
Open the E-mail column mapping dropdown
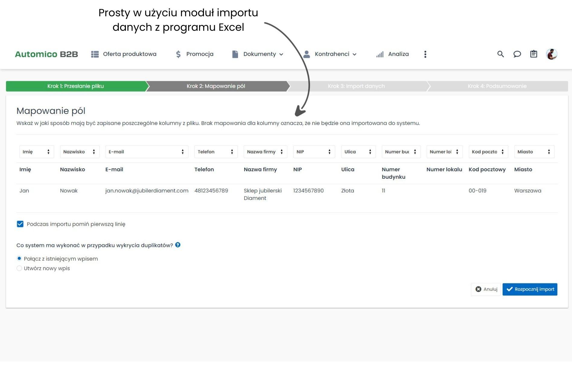[147, 152]
